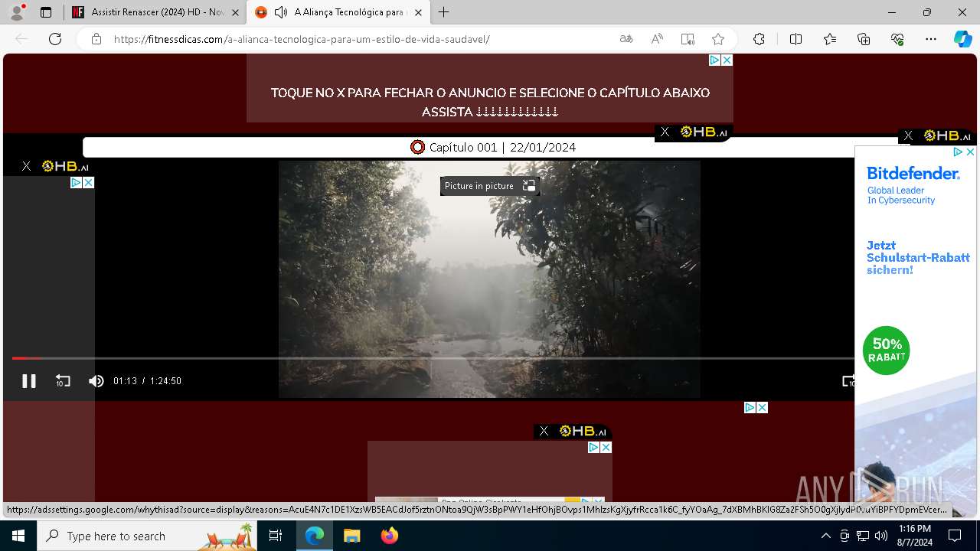980x551 pixels.
Task: Mute the tab via speaker icon
Action: (281, 12)
